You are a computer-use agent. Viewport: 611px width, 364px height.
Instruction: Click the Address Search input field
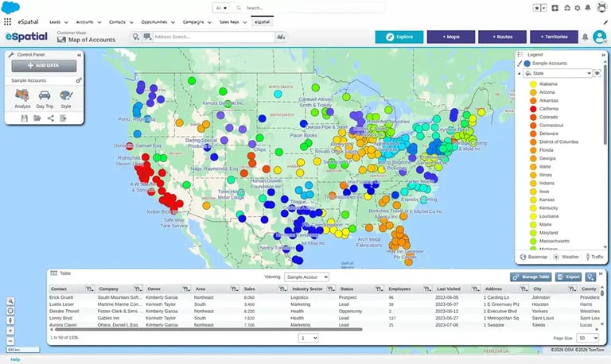pyautogui.click(x=213, y=37)
